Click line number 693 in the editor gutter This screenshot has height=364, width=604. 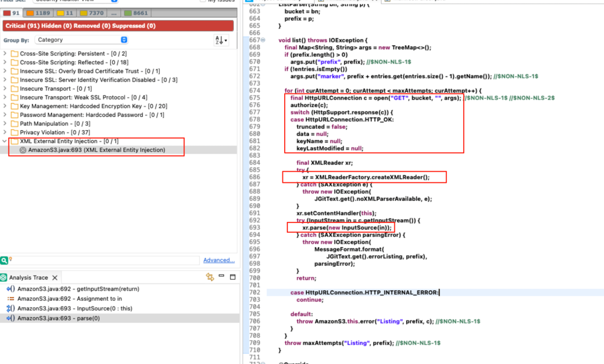tap(254, 228)
